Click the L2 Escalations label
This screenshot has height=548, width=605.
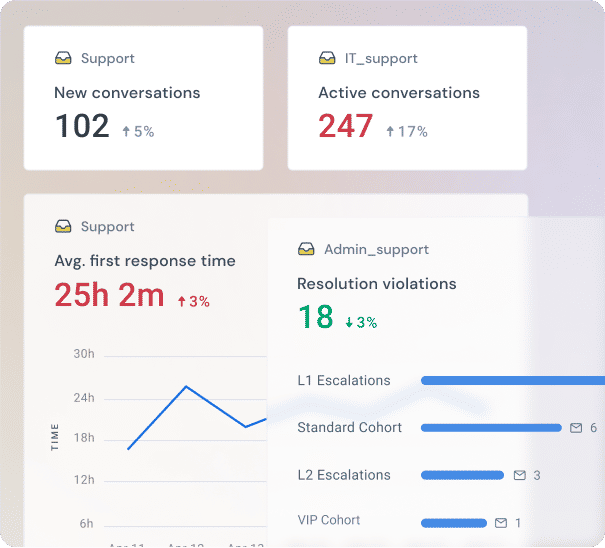pos(344,475)
